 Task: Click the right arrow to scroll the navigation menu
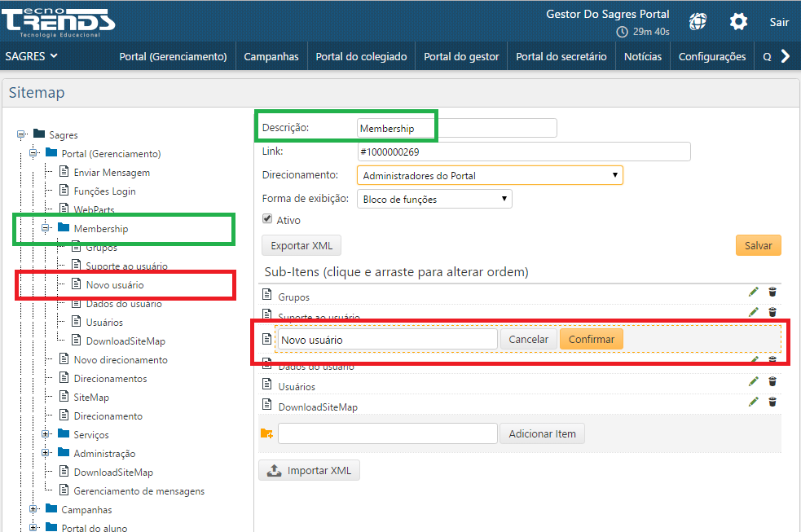tap(785, 56)
